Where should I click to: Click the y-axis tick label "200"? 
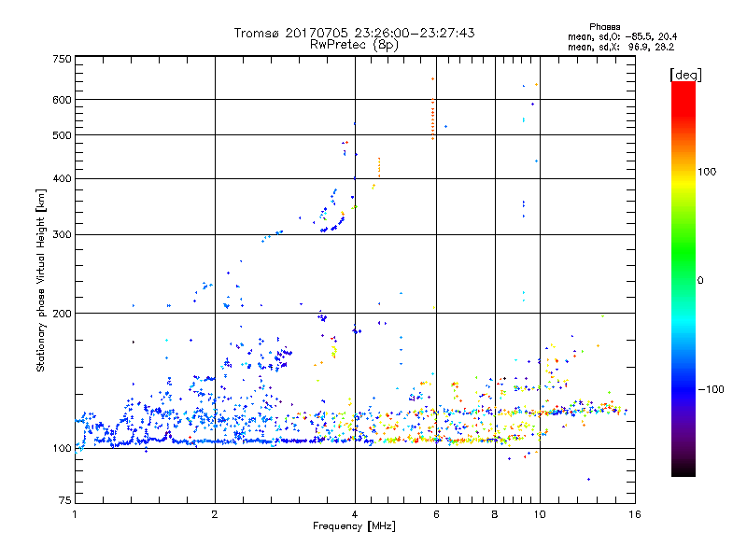pos(62,314)
